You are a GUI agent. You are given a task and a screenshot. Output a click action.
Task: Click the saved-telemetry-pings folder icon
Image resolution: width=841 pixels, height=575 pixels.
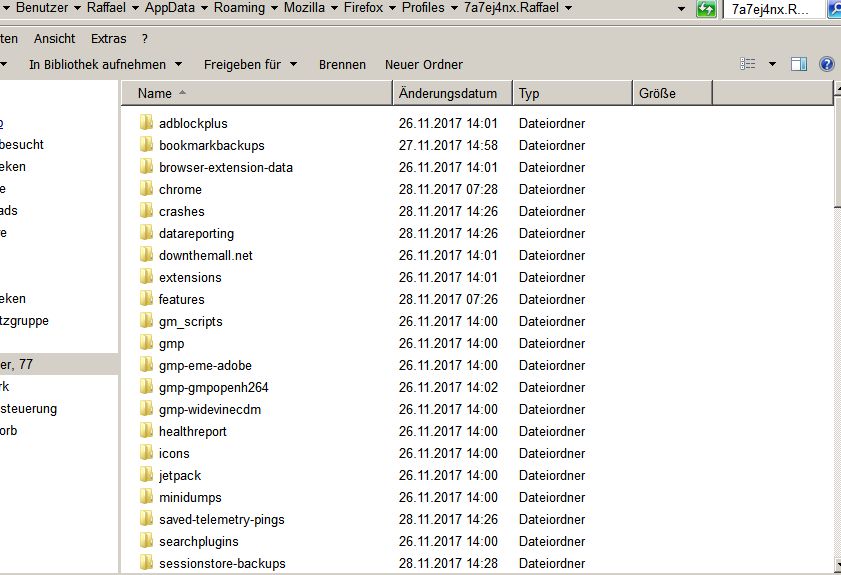click(x=146, y=519)
